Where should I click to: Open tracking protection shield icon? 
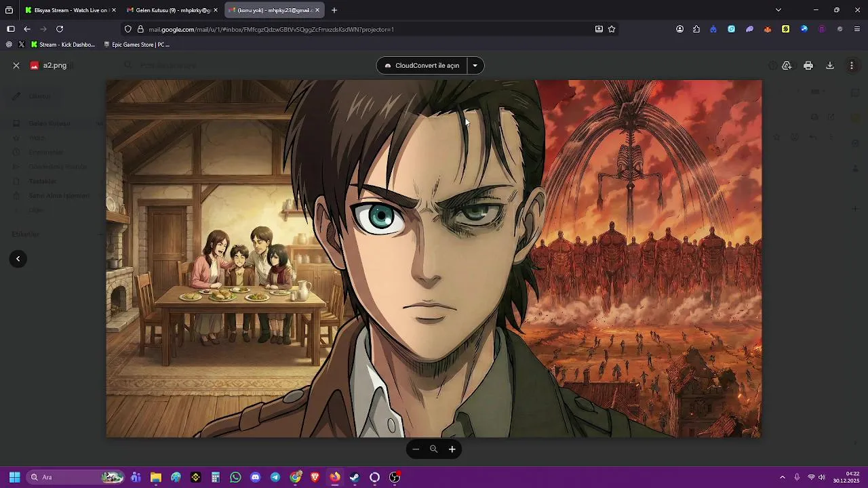[x=128, y=29]
